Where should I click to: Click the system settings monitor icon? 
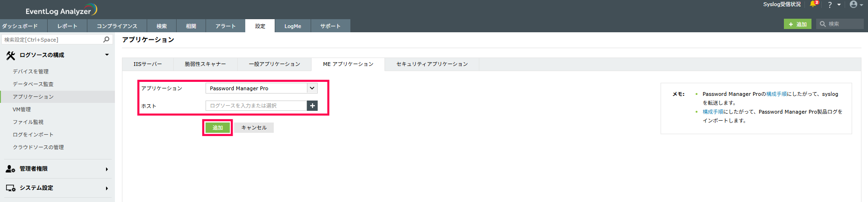click(10, 188)
